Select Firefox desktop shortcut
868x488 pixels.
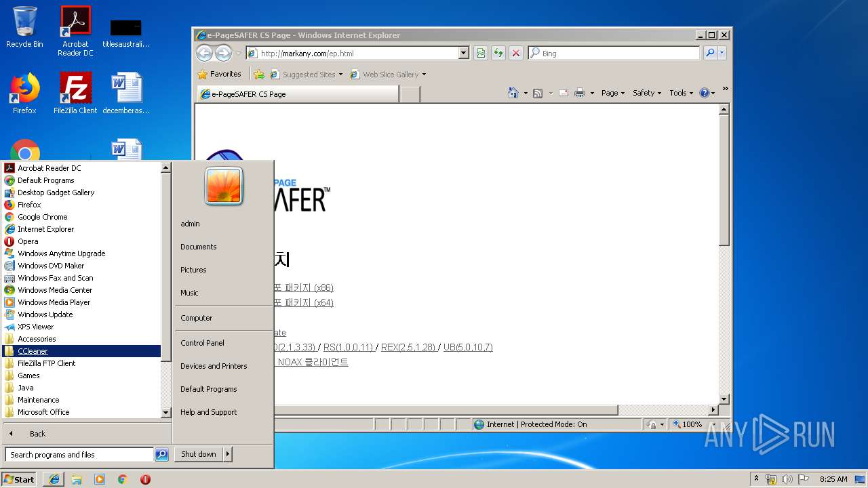pyautogui.click(x=24, y=94)
